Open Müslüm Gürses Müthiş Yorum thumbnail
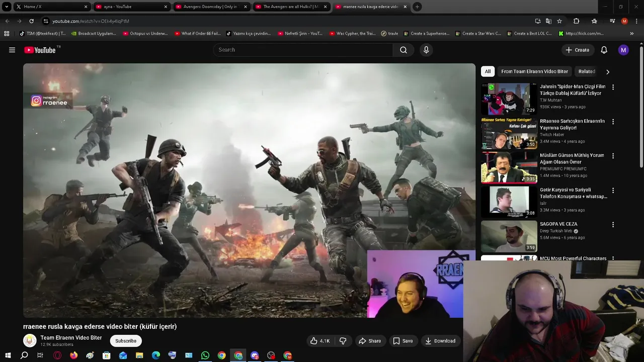The image size is (644, 362). (509, 167)
